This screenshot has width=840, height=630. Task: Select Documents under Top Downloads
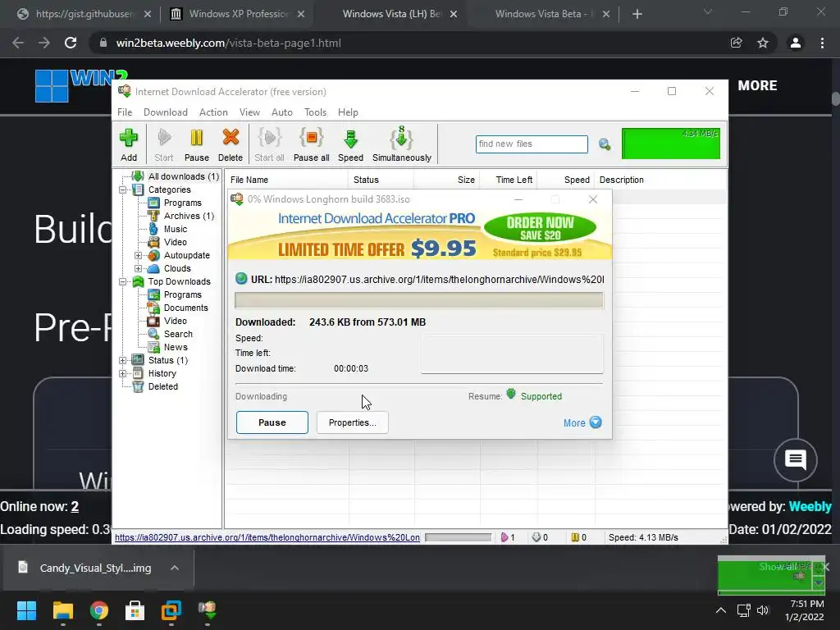[185, 308]
